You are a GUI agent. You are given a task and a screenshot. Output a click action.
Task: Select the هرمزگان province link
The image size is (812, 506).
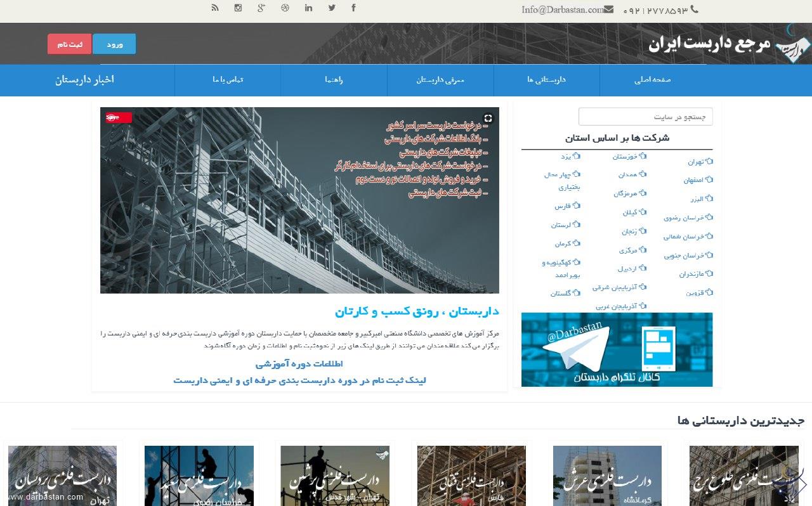pyautogui.click(x=630, y=193)
